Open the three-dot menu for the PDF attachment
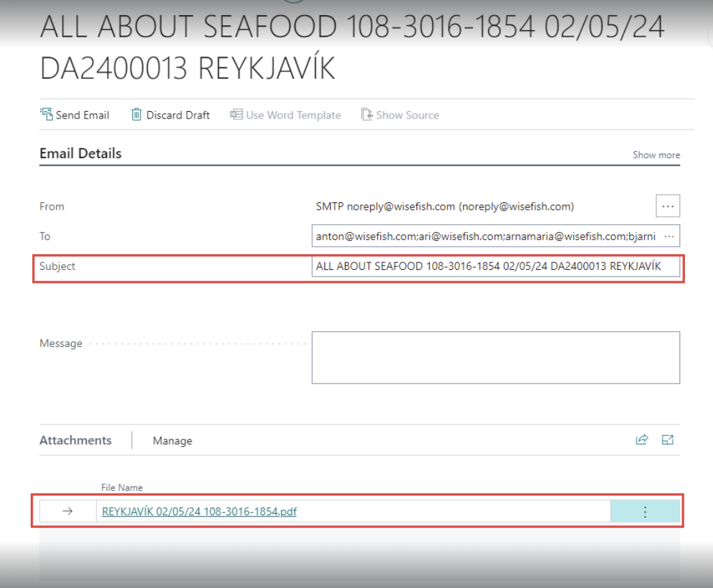 click(x=645, y=512)
